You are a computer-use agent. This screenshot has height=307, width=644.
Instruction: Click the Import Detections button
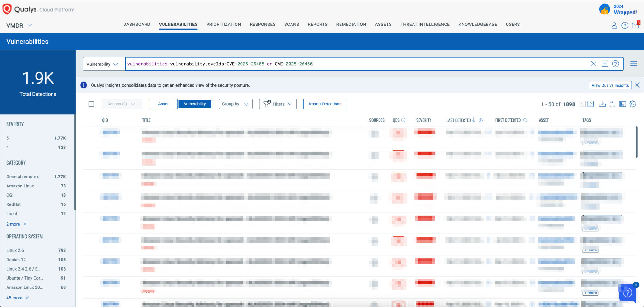325,104
